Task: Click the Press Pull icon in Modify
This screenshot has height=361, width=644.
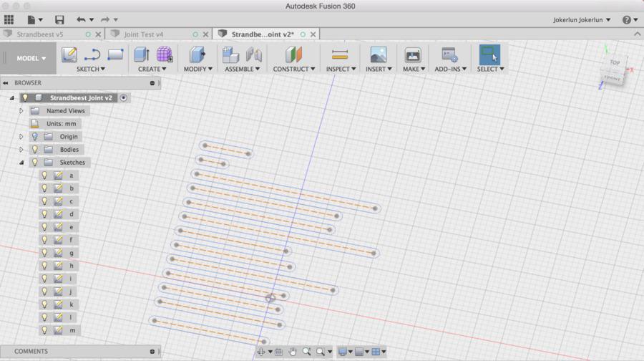Action: (197, 54)
